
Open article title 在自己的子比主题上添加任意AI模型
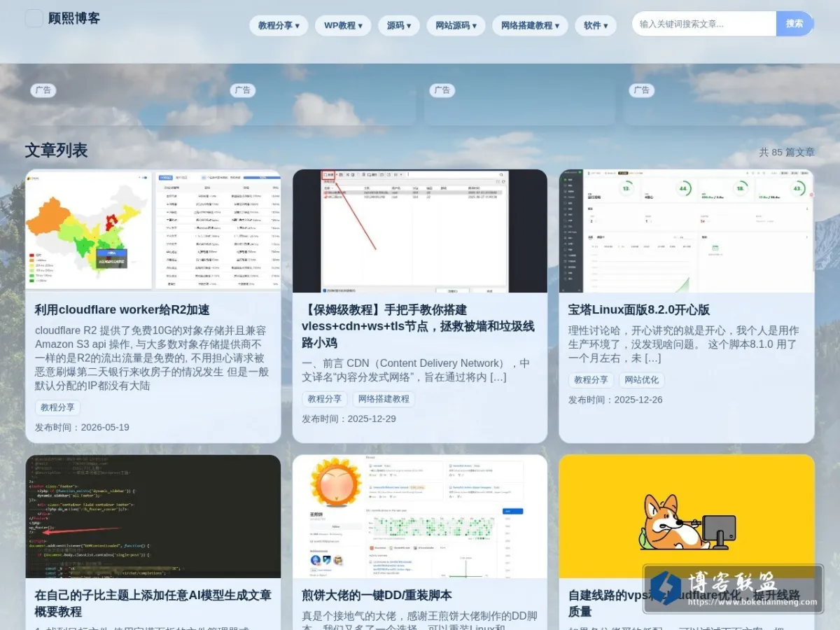(x=153, y=603)
